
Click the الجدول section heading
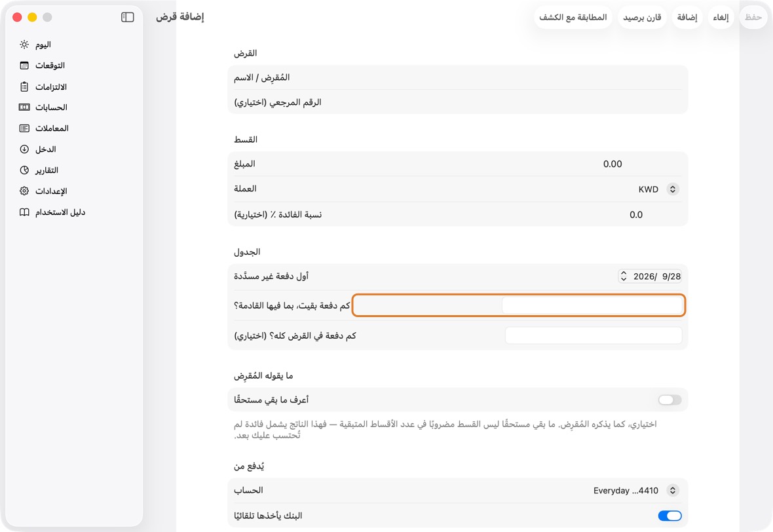coord(247,252)
